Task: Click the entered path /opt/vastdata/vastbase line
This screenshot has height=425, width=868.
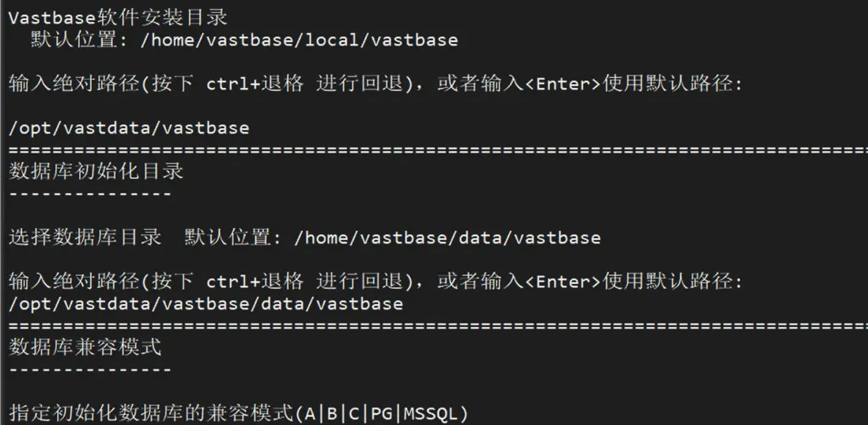Action: (x=129, y=127)
